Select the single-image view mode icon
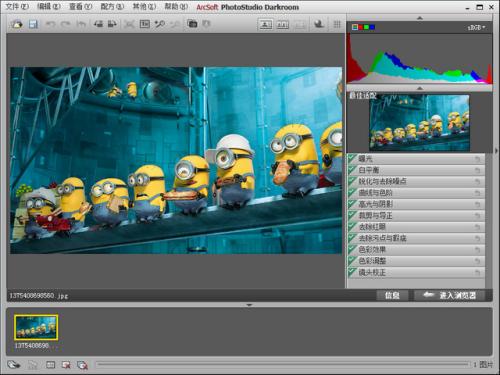Image resolution: width=500 pixels, height=375 pixels. click(x=266, y=24)
